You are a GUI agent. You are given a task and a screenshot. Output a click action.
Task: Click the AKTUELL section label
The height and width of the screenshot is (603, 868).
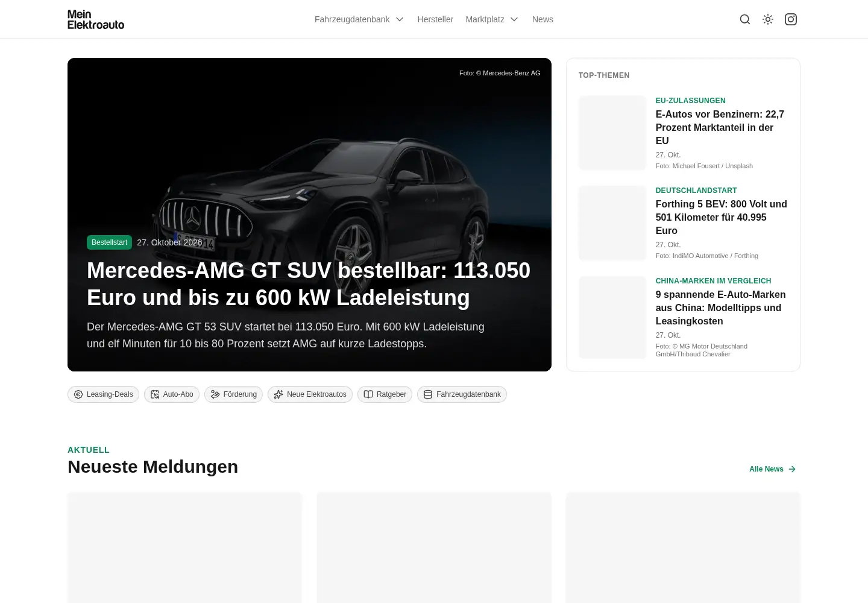pos(89,450)
